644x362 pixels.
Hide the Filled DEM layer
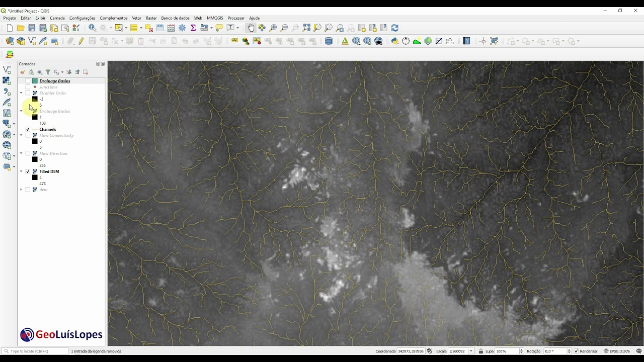point(28,171)
